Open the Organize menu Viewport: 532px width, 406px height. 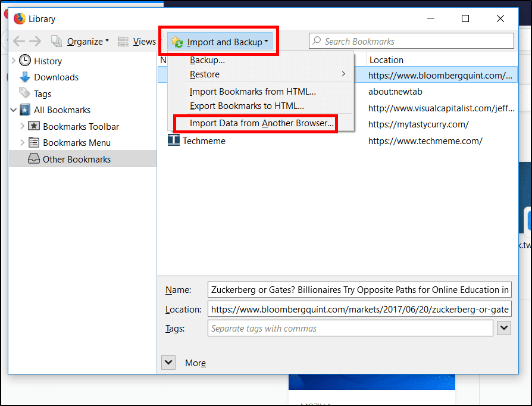[x=87, y=42]
